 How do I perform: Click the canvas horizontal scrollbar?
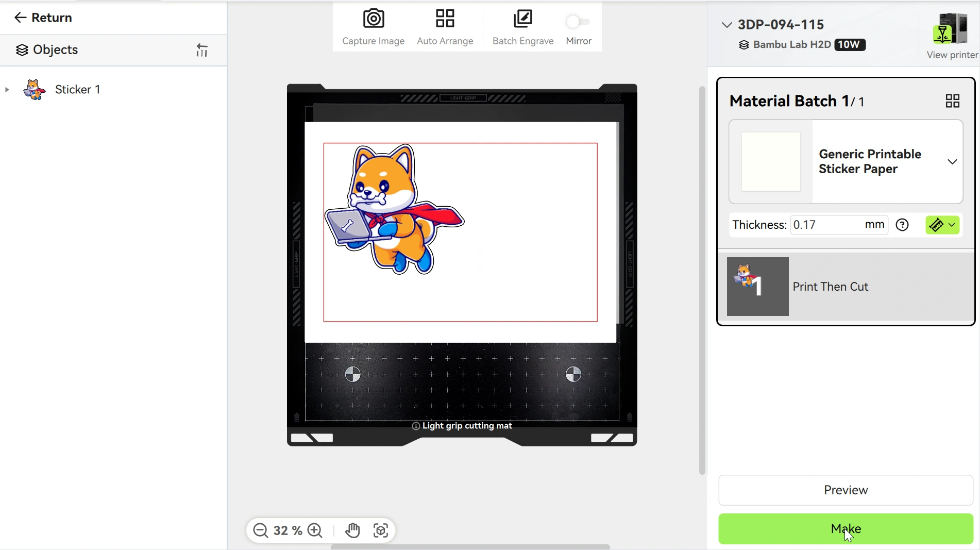[470, 547]
